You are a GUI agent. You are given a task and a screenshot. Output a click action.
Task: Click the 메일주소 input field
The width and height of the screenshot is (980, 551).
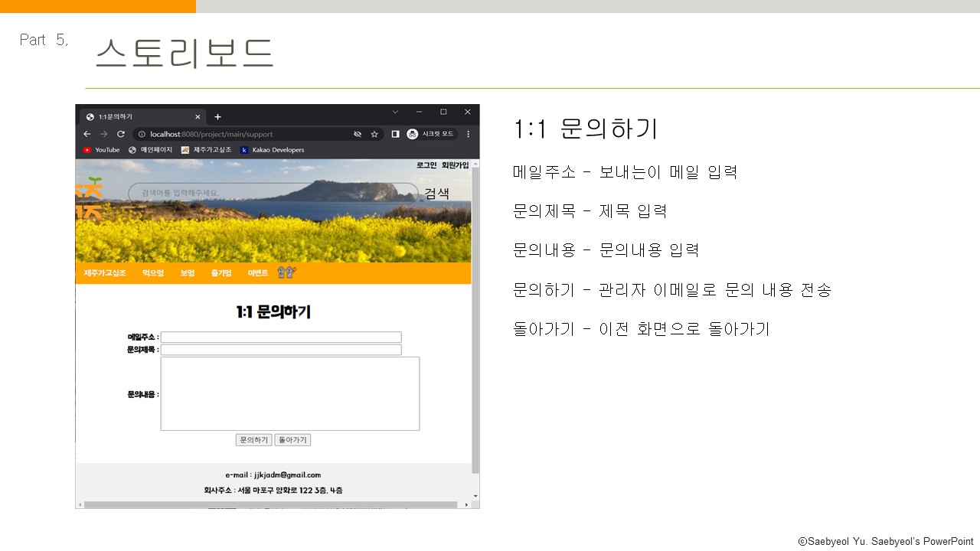coord(281,337)
